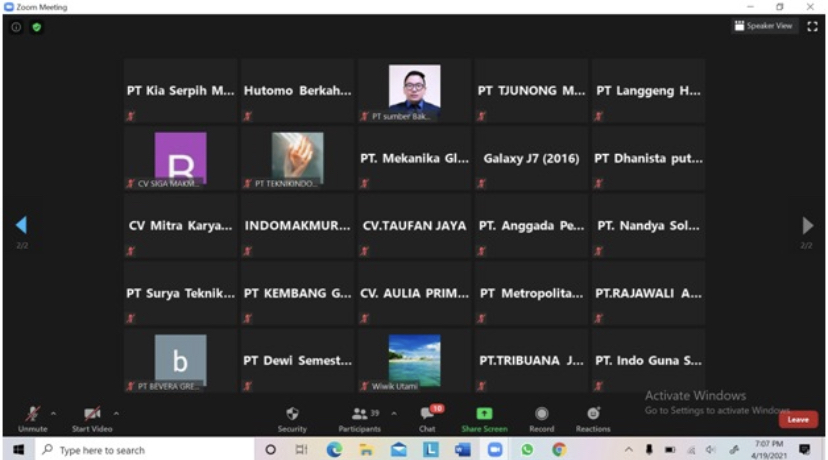This screenshot has width=828, height=460.
Task: Go to next gallery page arrow
Action: tap(807, 226)
